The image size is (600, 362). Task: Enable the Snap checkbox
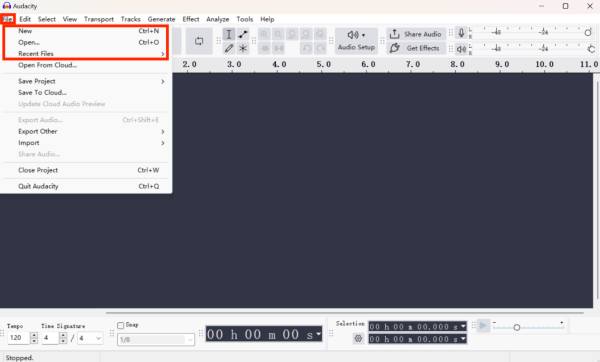pos(121,325)
